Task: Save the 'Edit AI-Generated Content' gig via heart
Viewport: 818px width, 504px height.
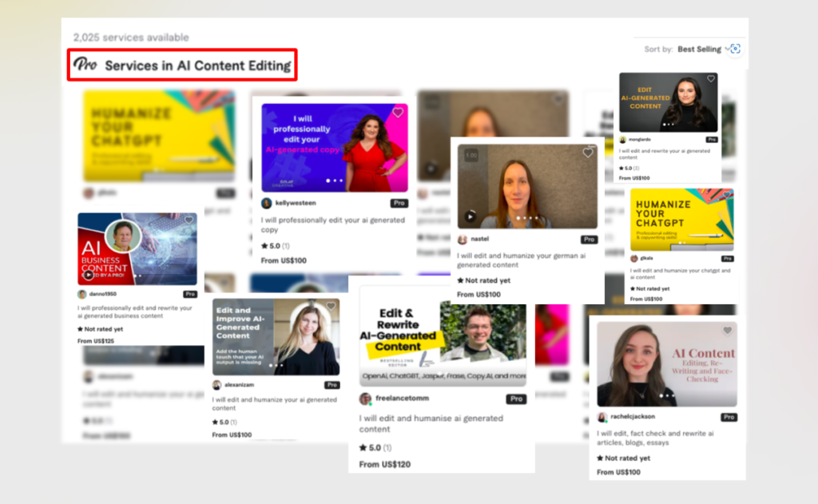Action: [710, 79]
